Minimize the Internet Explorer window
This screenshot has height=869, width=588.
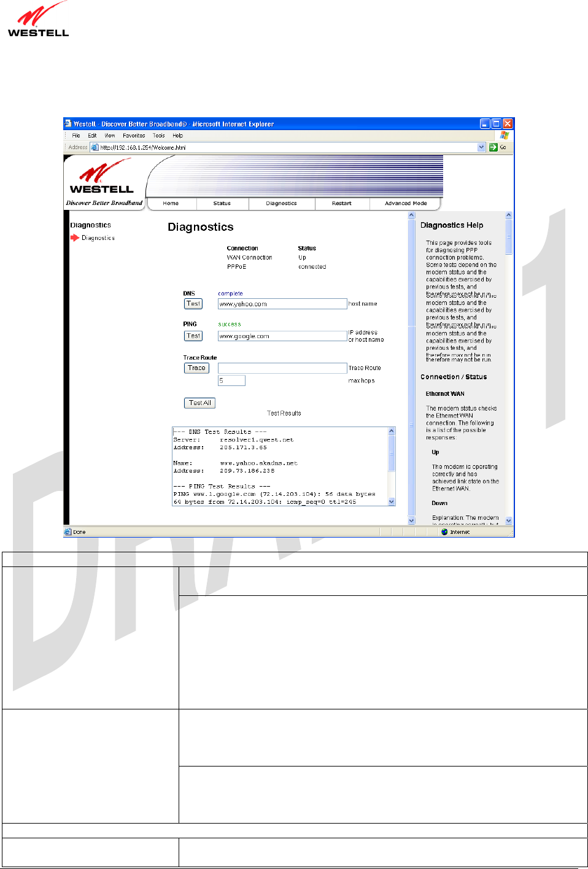(x=485, y=123)
